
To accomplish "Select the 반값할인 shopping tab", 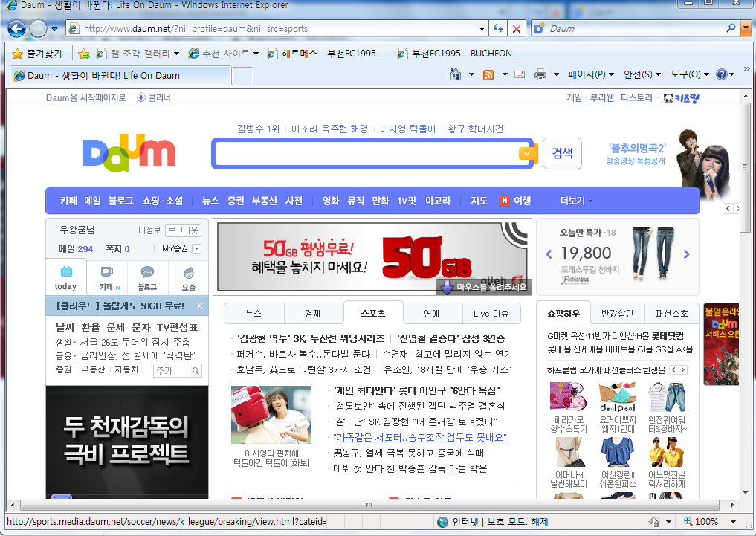I will 617,313.
